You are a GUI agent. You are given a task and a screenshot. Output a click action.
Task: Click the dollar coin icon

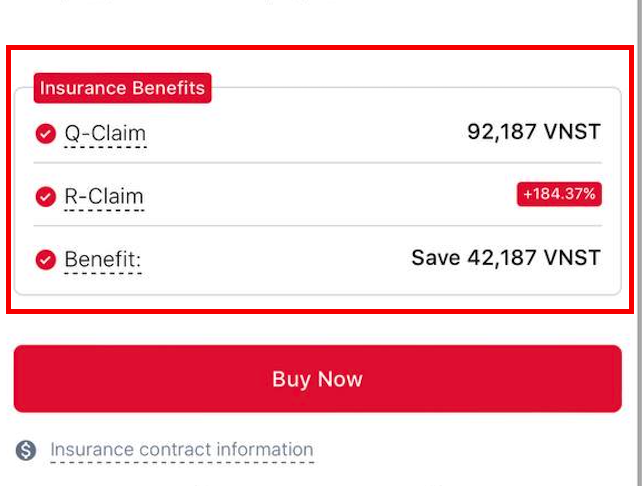tap(26, 451)
